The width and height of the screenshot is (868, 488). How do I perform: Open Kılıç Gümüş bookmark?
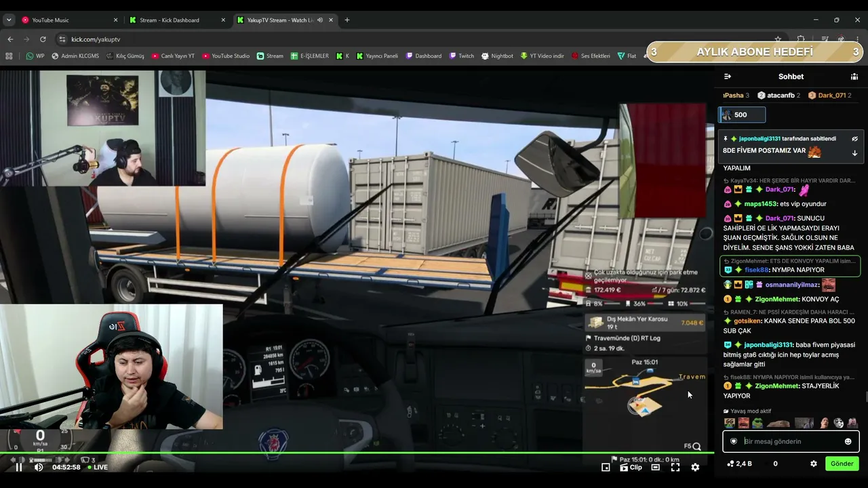click(x=125, y=56)
